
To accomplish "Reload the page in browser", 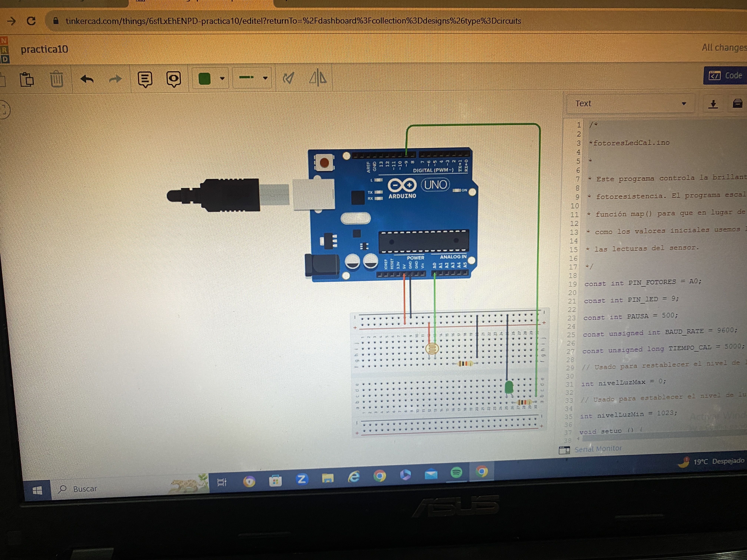I will pyautogui.click(x=31, y=21).
